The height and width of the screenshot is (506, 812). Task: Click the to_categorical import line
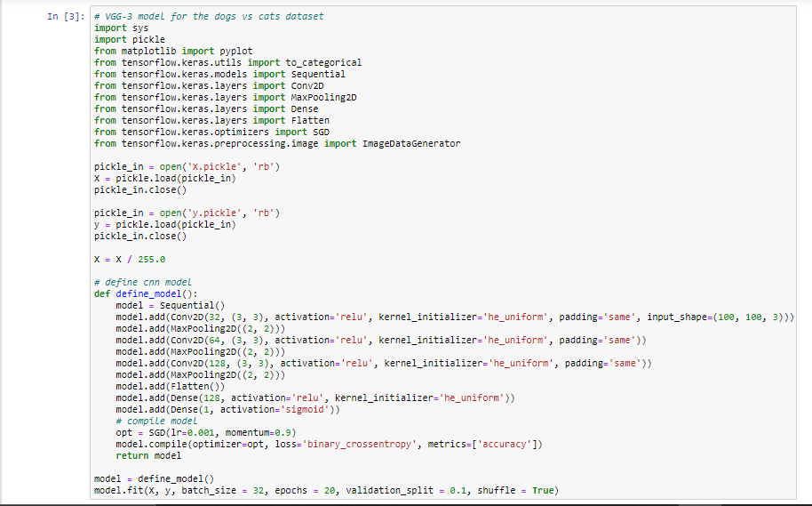(x=227, y=63)
